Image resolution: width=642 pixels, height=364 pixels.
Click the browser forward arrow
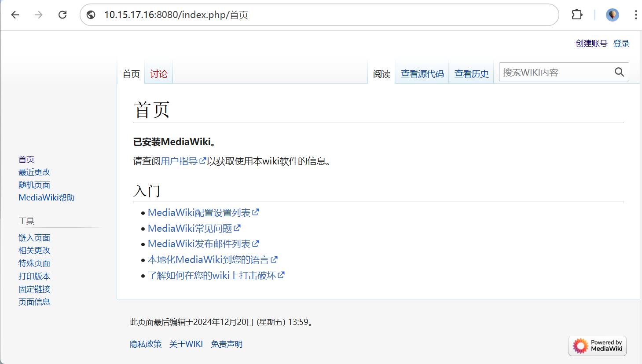click(x=39, y=15)
